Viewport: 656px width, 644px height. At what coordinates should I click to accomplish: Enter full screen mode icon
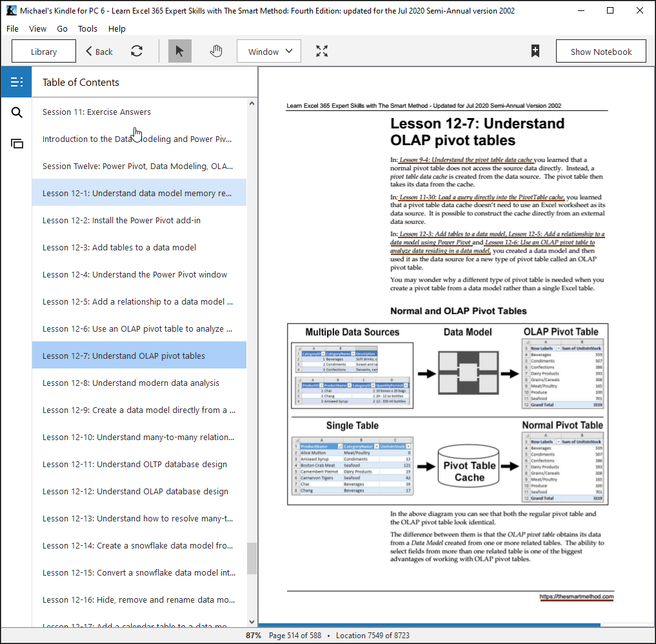(x=322, y=51)
